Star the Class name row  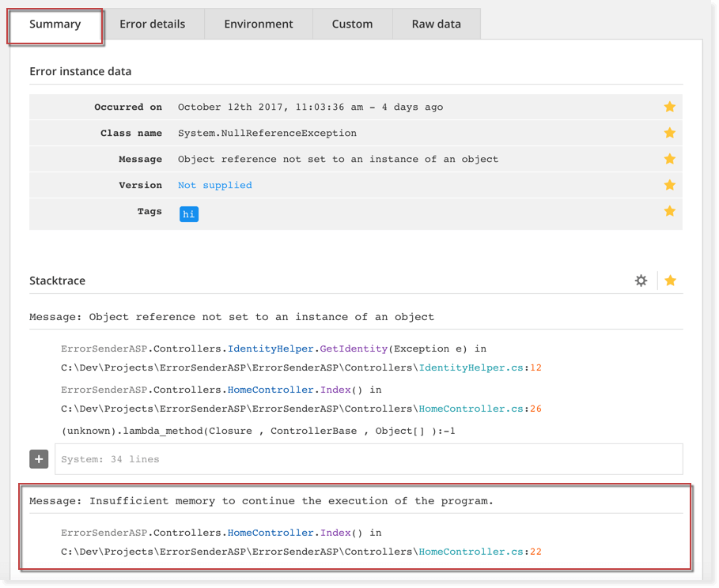(669, 133)
